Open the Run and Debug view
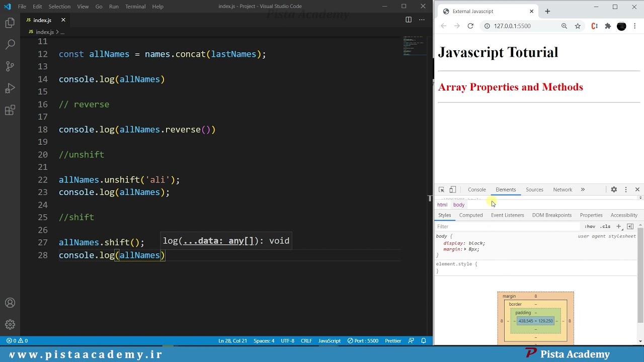 coord(10,88)
